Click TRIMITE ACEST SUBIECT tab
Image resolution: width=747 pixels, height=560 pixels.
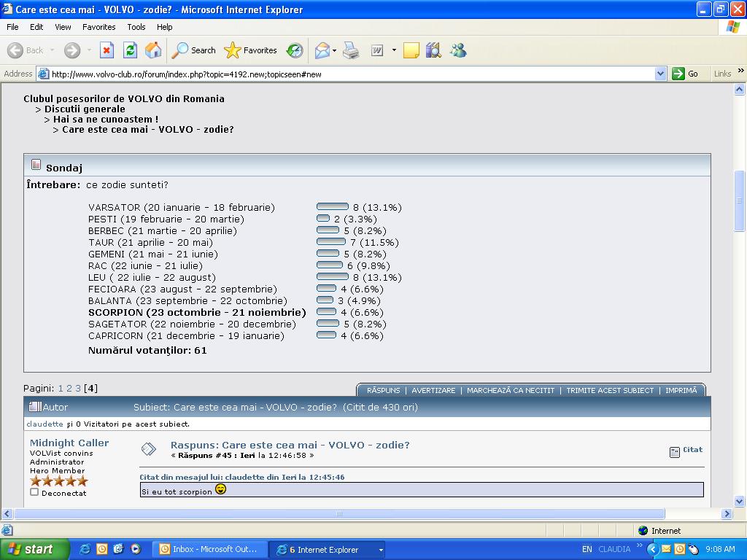pyautogui.click(x=610, y=391)
